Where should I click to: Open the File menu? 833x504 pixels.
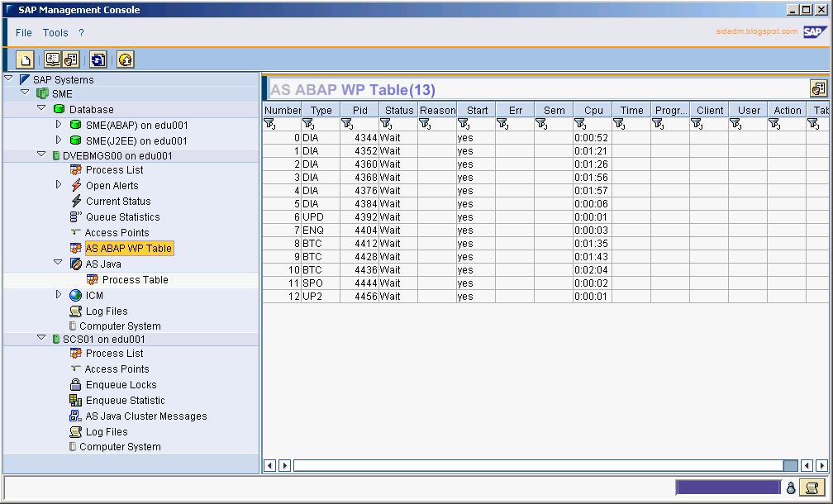22,32
